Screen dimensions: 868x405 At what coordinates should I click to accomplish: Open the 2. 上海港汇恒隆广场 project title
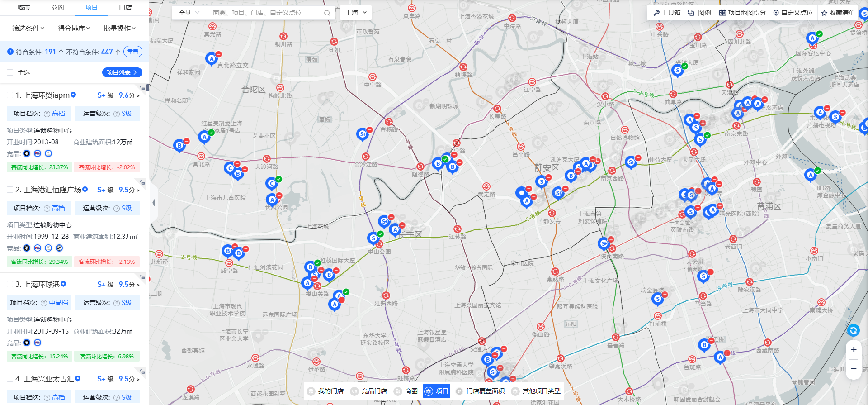pos(48,190)
